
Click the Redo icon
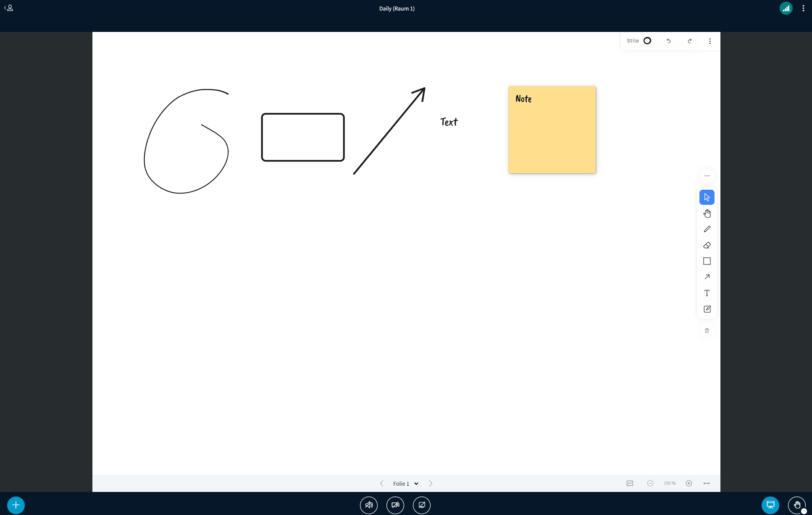(690, 41)
